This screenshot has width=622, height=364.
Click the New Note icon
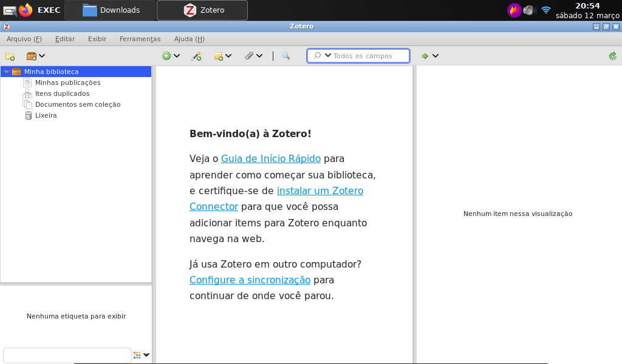click(x=219, y=56)
